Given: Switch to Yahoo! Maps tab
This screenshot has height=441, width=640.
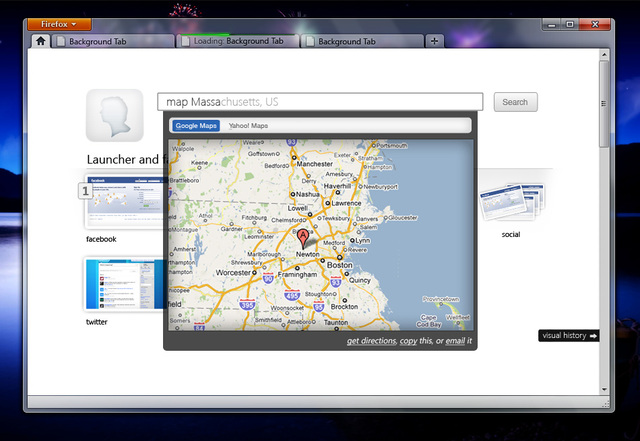Looking at the screenshot, I should 248,126.
